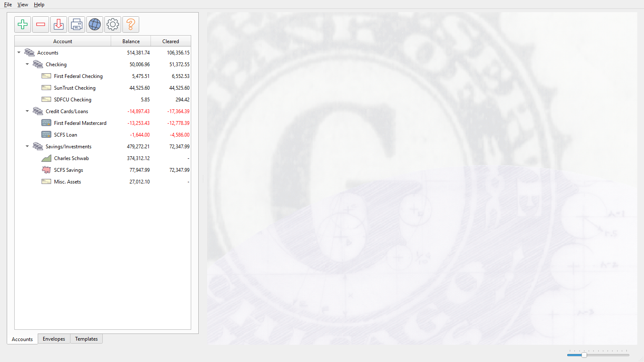Click the SDFCU Checking balance 5.85
The height and width of the screenshot is (362, 644).
[x=145, y=100]
